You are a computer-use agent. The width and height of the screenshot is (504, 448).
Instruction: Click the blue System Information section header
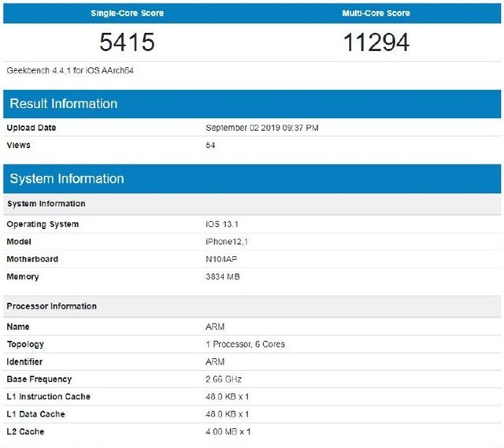[x=252, y=179]
